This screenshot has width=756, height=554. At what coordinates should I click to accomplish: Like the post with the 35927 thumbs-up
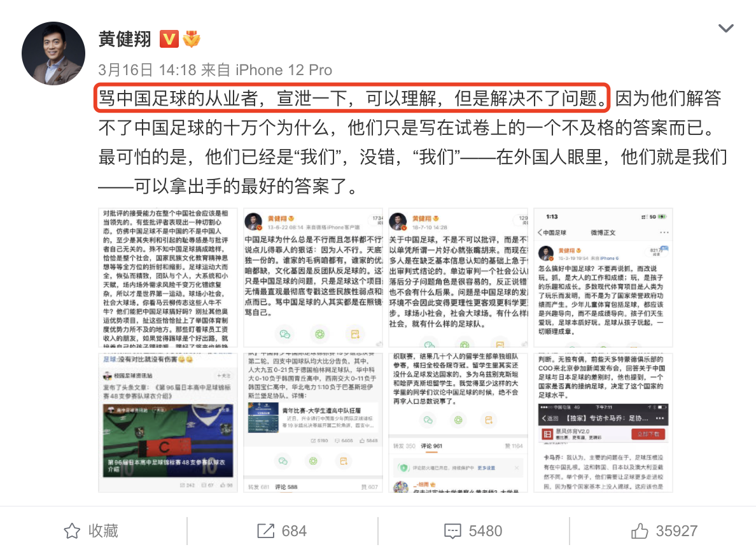[x=664, y=531]
